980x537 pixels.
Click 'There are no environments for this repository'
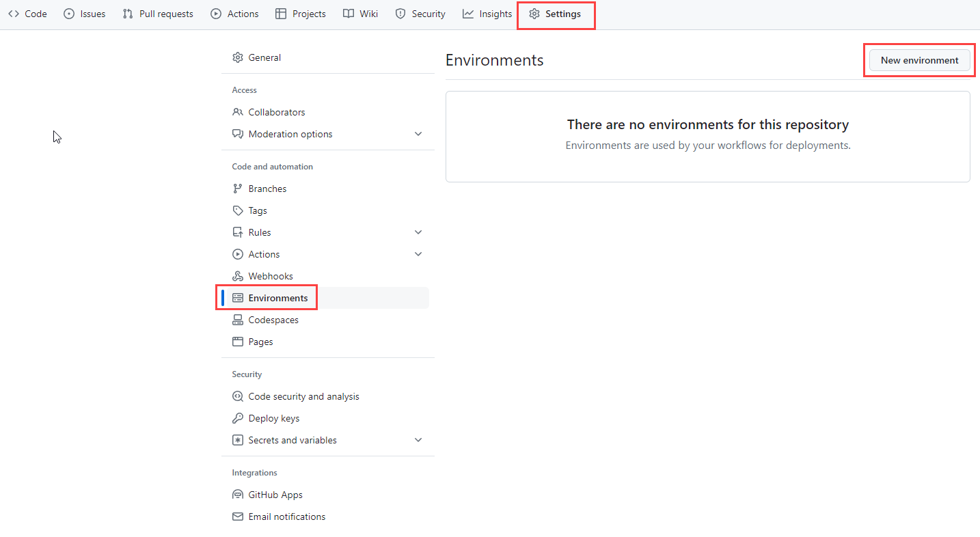click(708, 124)
